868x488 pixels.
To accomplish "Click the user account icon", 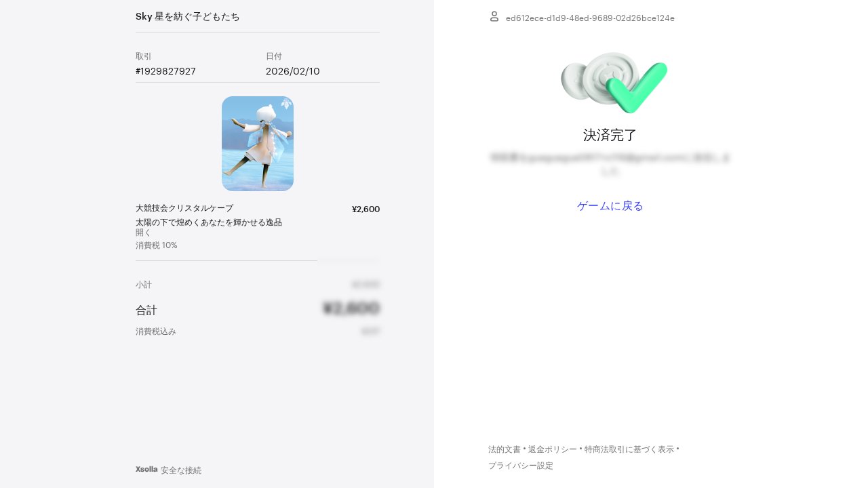I will click(x=494, y=16).
